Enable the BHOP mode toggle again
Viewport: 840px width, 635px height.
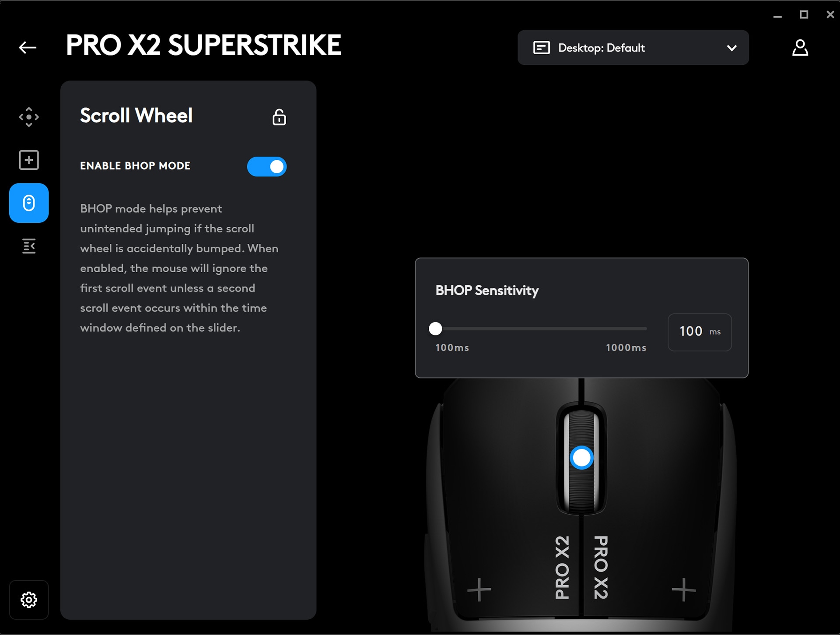tap(267, 166)
